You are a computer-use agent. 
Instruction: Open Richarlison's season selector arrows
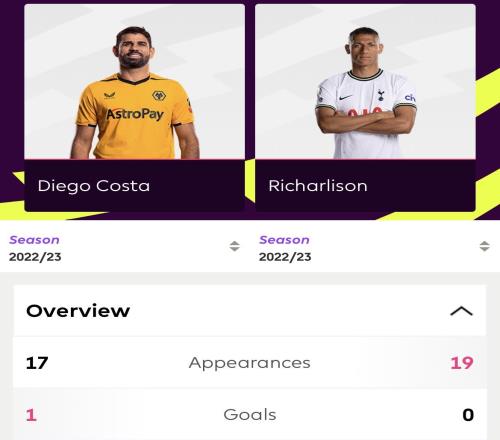484,246
